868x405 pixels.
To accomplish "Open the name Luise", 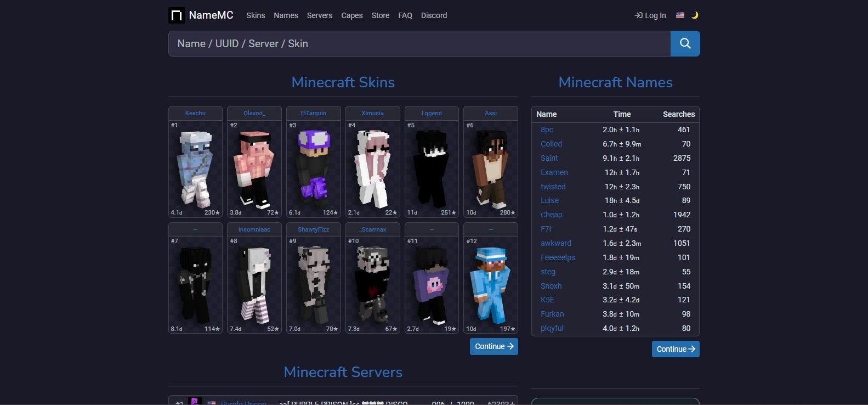I will click(550, 200).
